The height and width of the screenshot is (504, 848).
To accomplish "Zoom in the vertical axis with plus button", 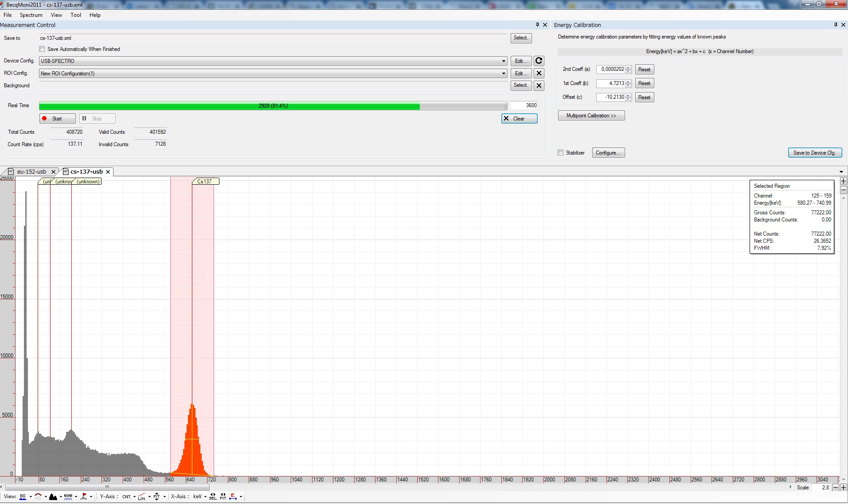I will (843, 182).
